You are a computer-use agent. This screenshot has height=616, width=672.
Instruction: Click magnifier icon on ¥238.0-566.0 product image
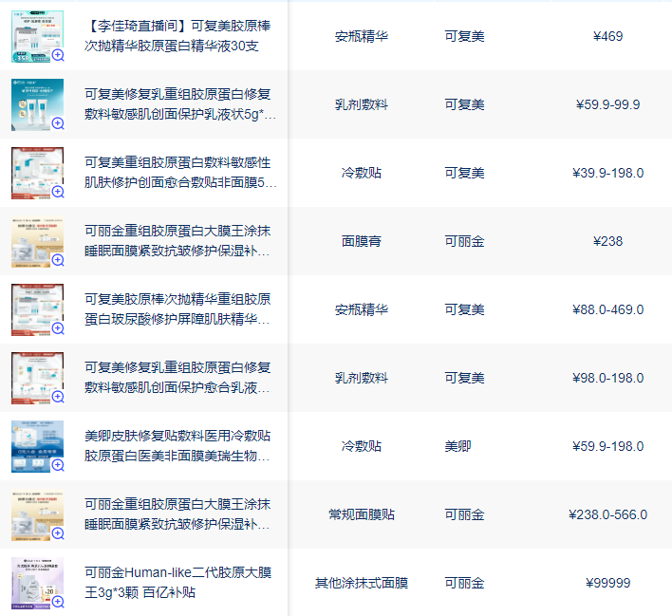[x=58, y=533]
